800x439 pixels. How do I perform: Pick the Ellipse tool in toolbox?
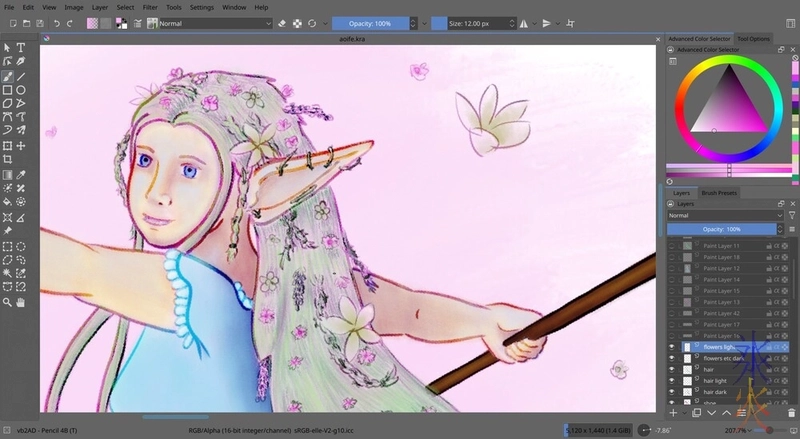[x=21, y=89]
